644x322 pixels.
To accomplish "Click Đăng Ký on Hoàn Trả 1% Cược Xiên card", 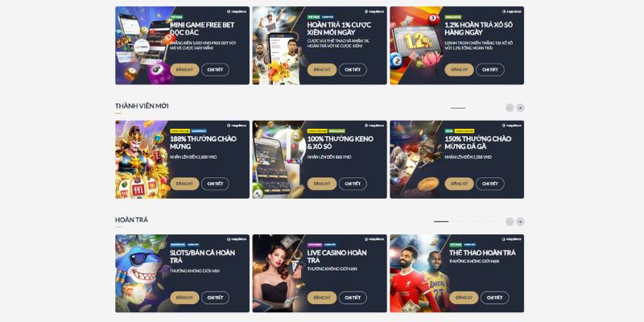I will tap(321, 70).
